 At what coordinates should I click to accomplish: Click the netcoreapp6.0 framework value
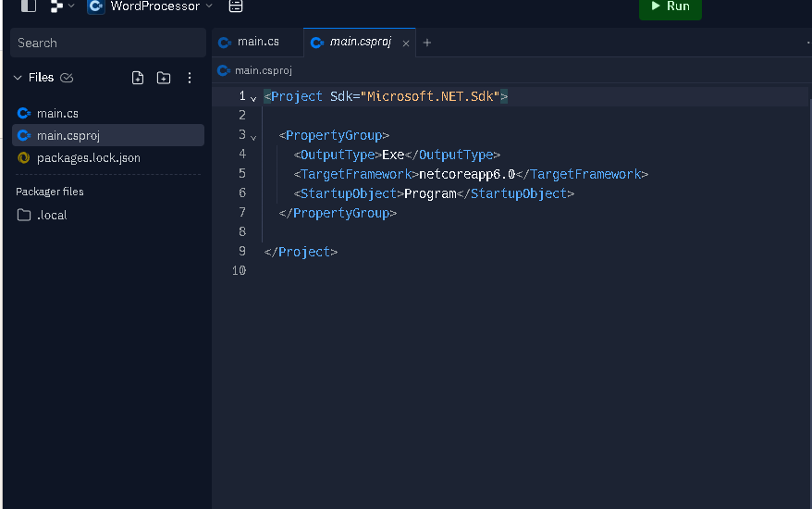click(467, 174)
